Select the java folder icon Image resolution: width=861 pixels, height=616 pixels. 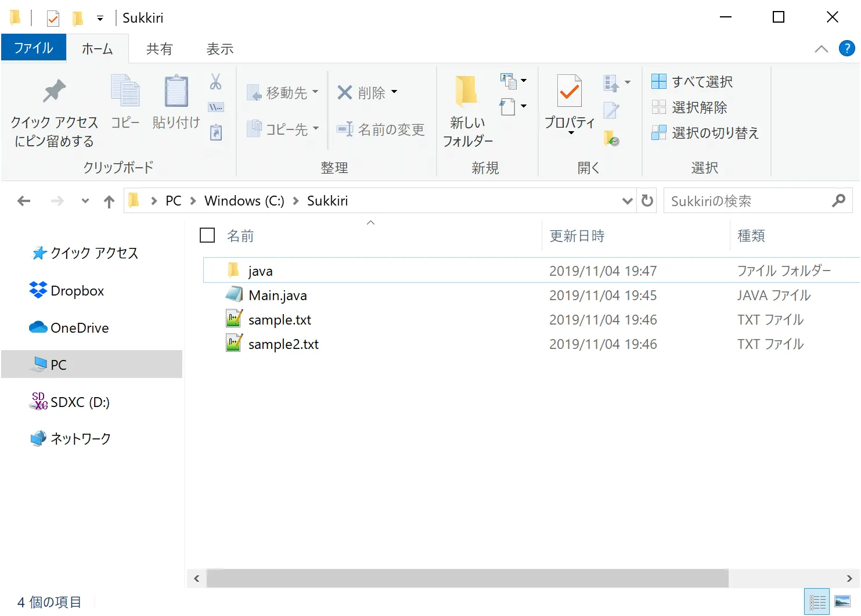[233, 270]
